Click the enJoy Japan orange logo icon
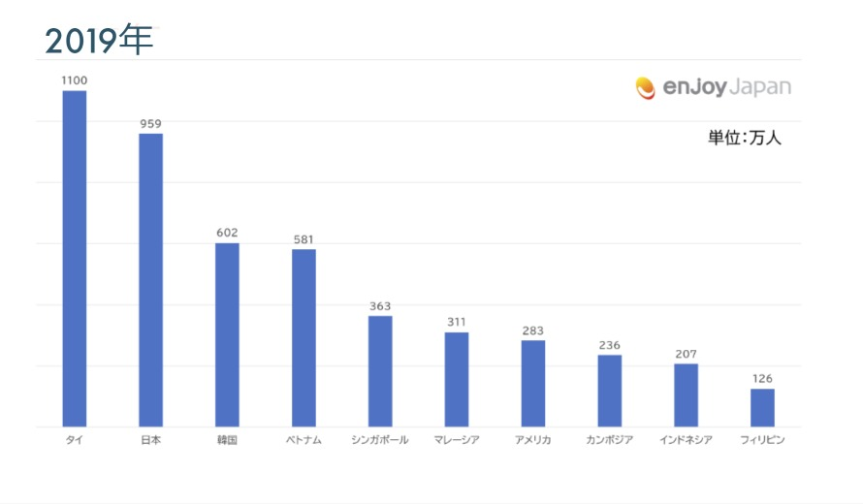Screen dimensions: 863x504 [646, 88]
